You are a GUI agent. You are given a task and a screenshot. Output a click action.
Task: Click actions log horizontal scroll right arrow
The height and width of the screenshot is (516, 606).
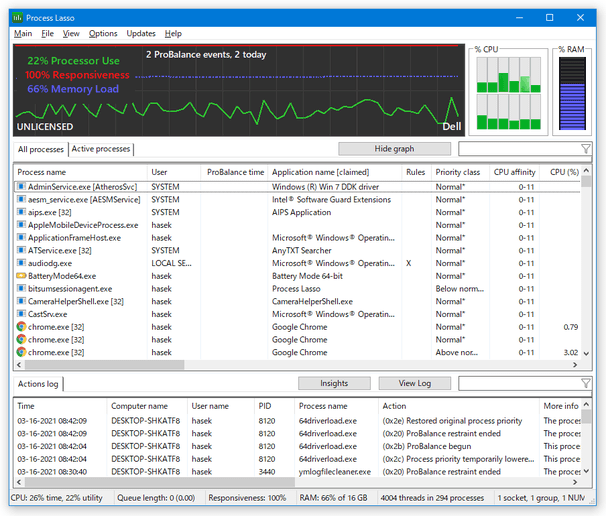click(575, 482)
